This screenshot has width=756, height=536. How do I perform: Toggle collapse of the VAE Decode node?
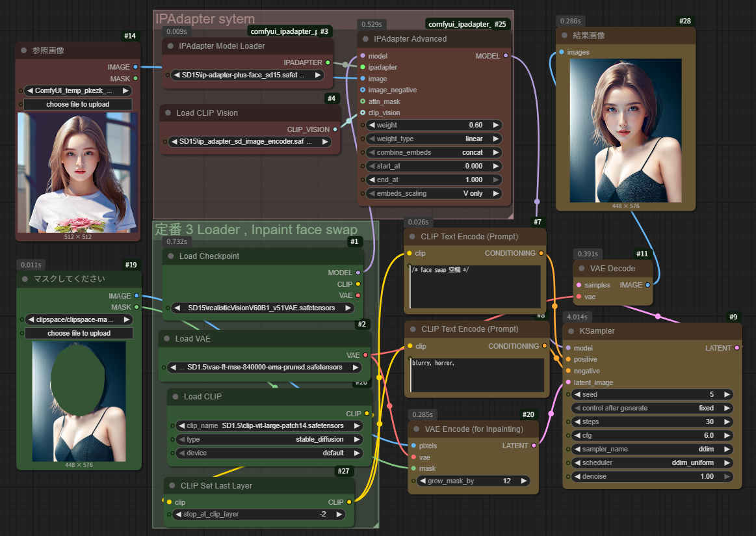580,269
